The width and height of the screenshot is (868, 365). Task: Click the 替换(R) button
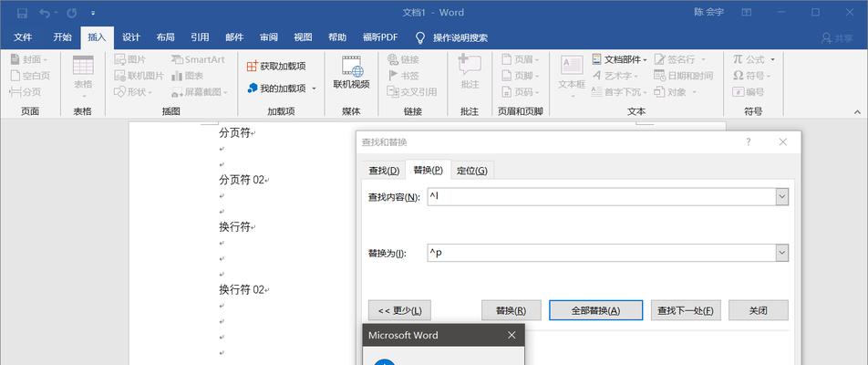511,310
